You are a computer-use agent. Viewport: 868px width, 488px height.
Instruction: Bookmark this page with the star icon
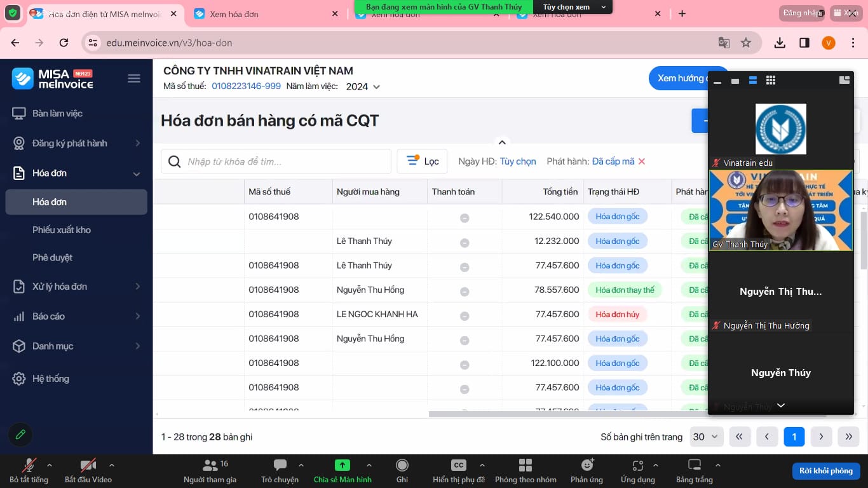click(746, 43)
